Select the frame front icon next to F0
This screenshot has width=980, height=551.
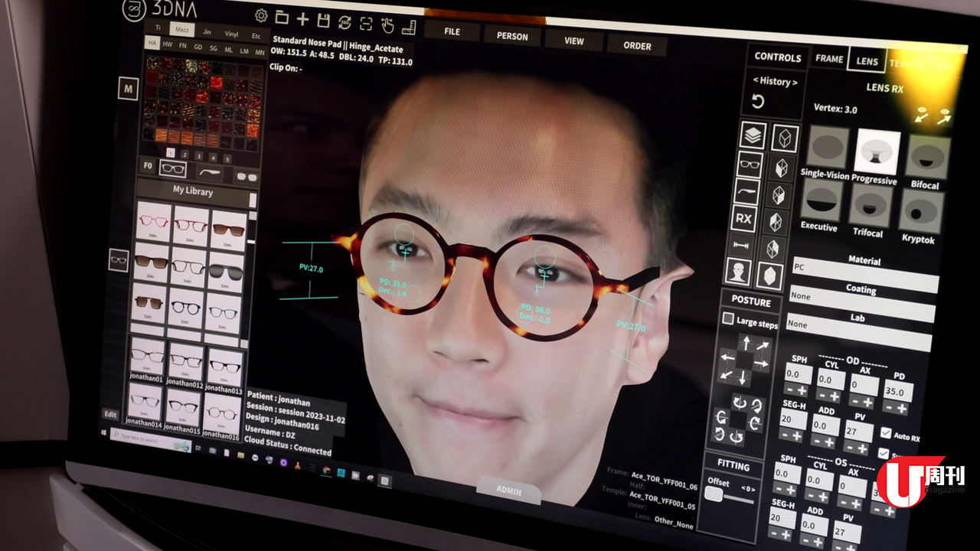pyautogui.click(x=174, y=169)
